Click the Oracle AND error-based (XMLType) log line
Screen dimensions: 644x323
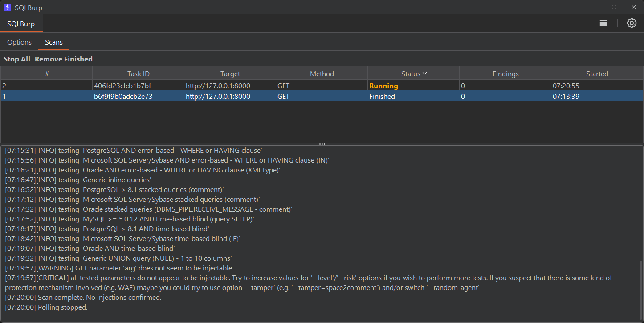coord(143,170)
